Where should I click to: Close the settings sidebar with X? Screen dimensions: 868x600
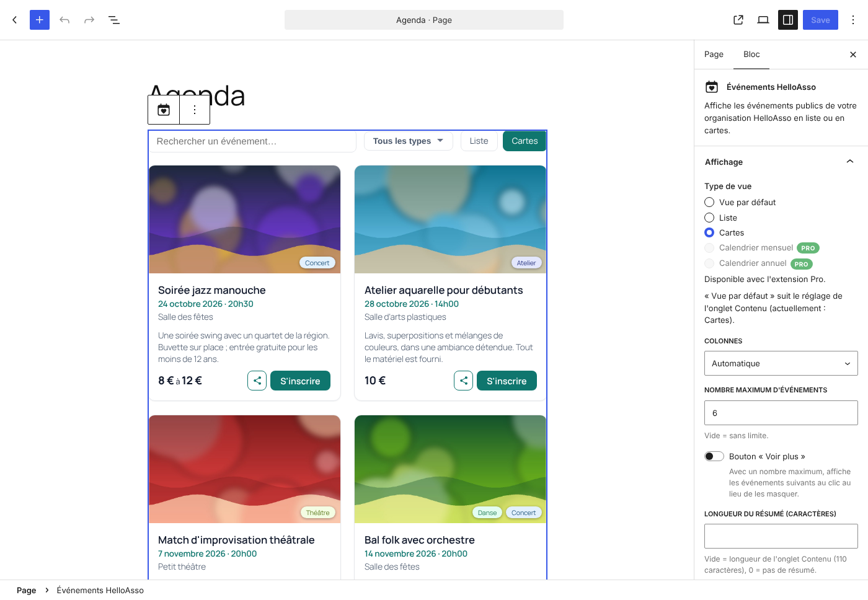[853, 55]
